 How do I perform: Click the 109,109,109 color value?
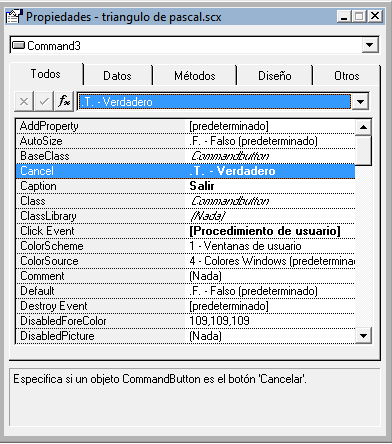pyautogui.click(x=219, y=321)
